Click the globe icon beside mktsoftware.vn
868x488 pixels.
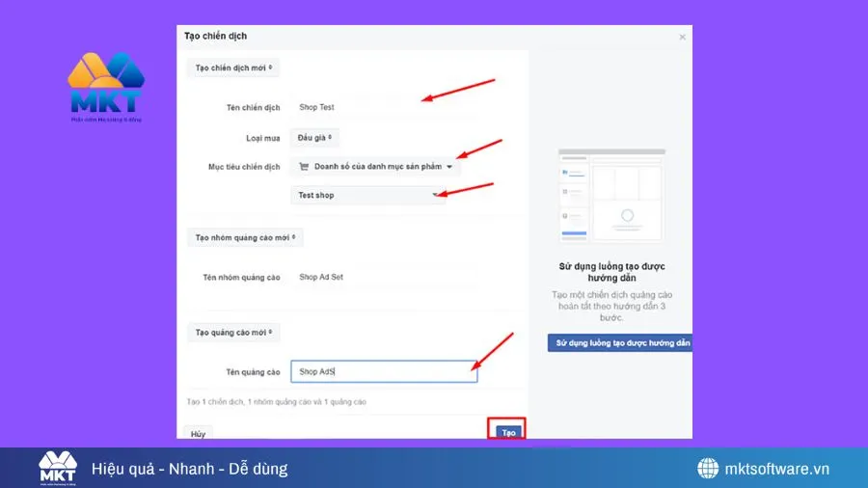(x=708, y=469)
